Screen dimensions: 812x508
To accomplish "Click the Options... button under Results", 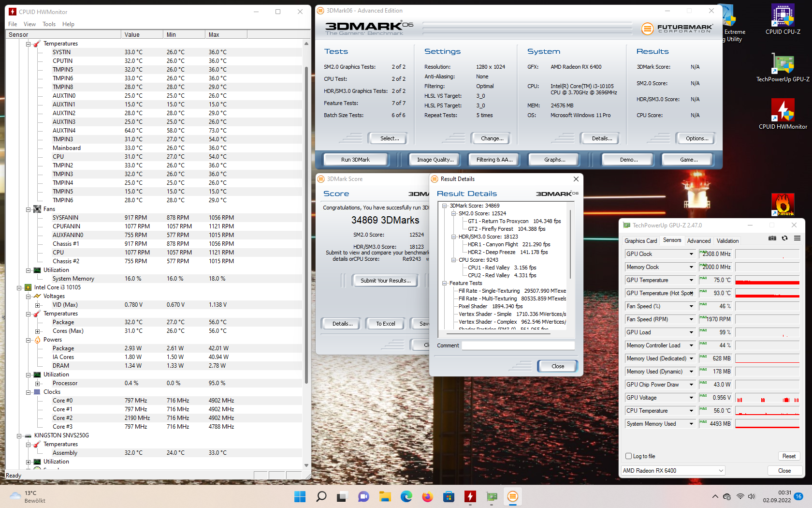I will (x=697, y=138).
